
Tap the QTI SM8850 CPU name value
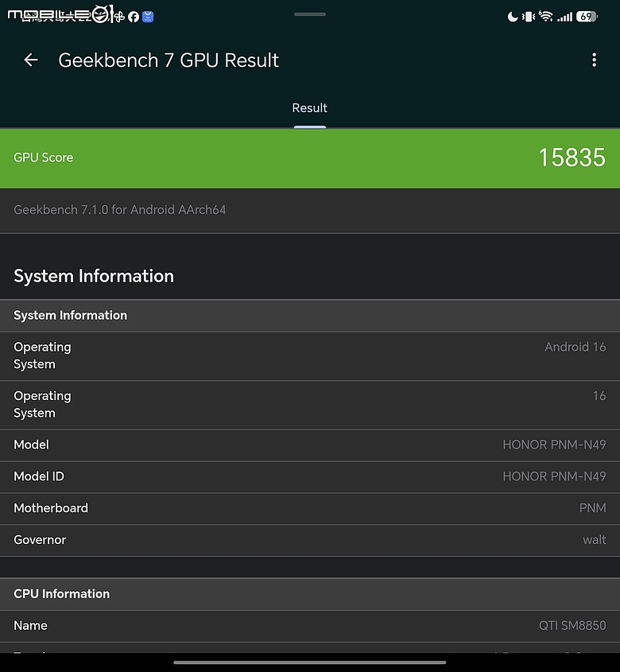(x=572, y=626)
